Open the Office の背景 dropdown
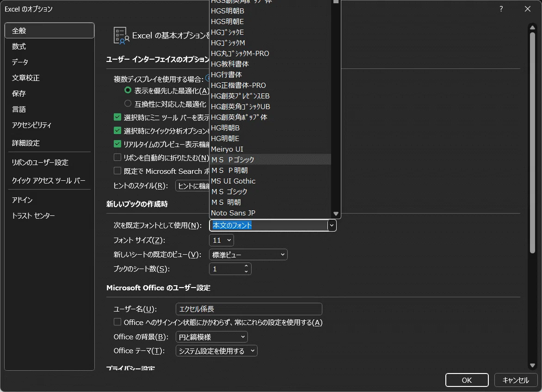This screenshot has height=392, width=542. point(211,337)
